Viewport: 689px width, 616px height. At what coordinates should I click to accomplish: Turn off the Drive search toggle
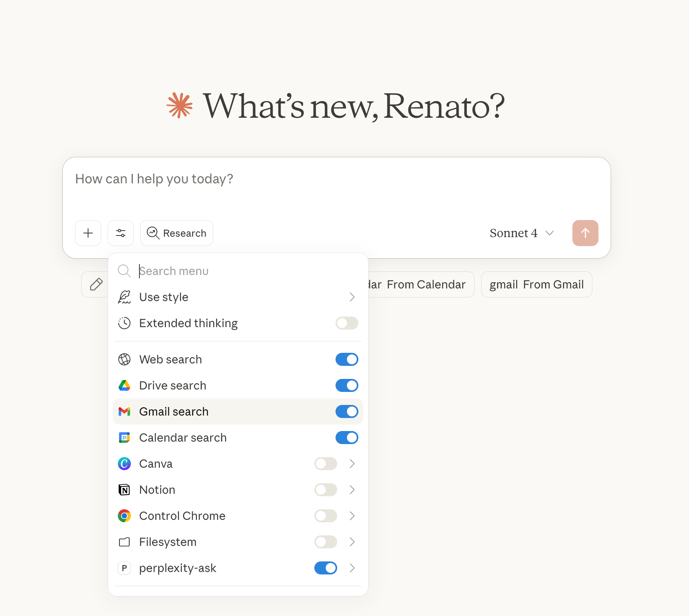(x=347, y=385)
